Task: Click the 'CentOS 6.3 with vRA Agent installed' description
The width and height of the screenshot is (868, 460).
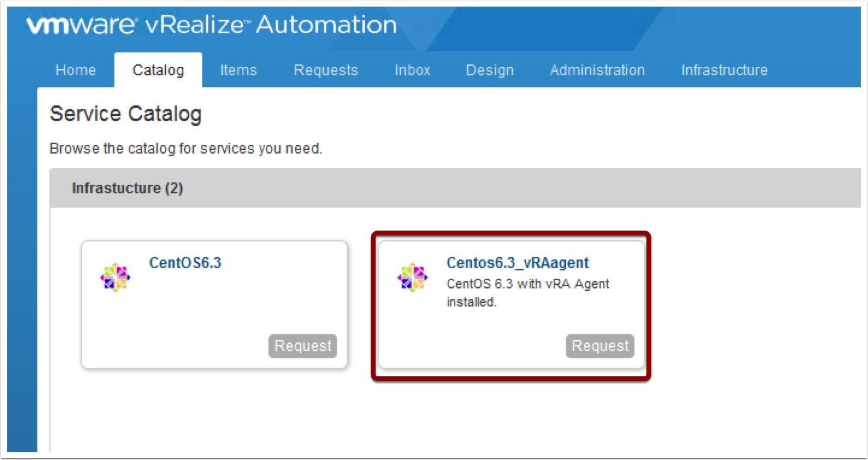Action: [x=527, y=293]
